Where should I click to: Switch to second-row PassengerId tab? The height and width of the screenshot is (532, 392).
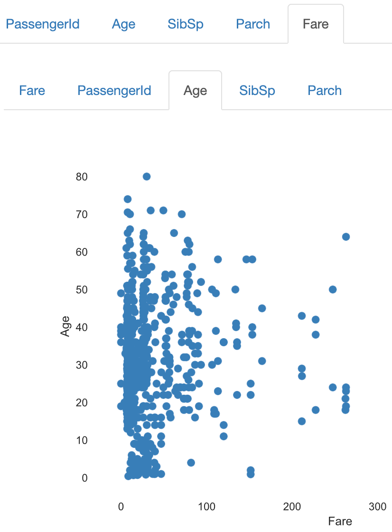(x=114, y=91)
